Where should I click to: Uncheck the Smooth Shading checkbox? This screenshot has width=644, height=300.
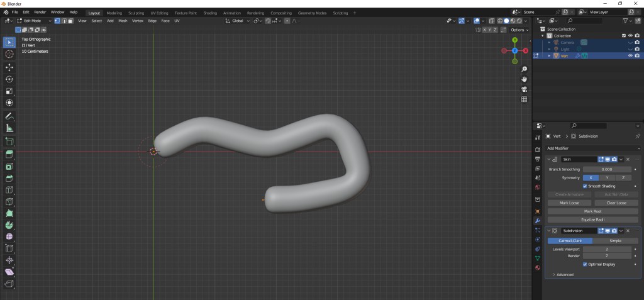click(x=585, y=186)
